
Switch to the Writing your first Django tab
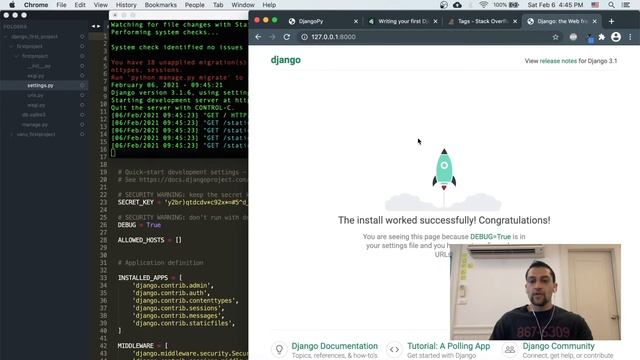(402, 21)
